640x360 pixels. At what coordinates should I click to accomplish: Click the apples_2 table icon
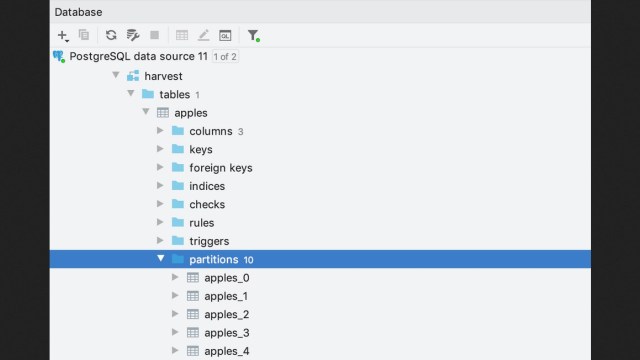pos(193,314)
